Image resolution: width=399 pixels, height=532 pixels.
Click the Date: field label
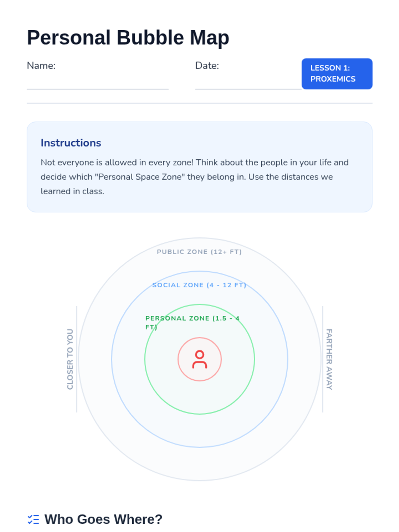(207, 66)
